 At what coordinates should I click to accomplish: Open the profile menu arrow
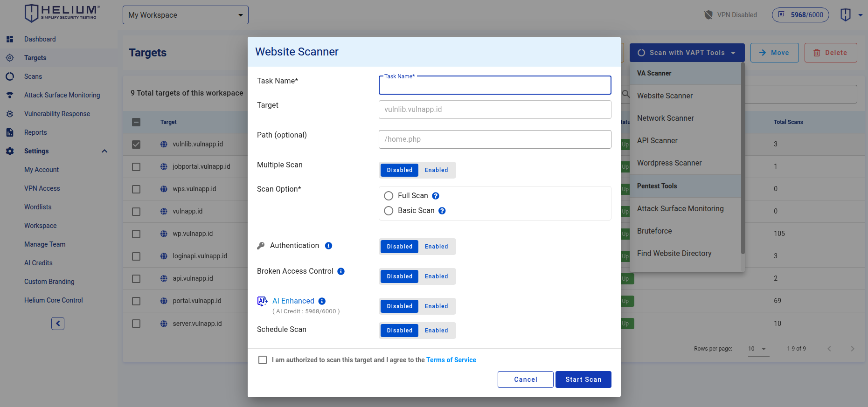click(861, 15)
